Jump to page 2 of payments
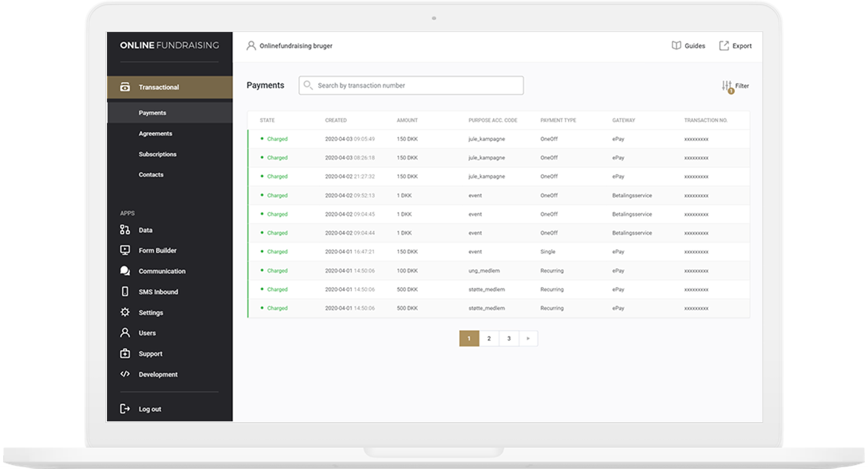This screenshot has width=868, height=469. coord(489,339)
